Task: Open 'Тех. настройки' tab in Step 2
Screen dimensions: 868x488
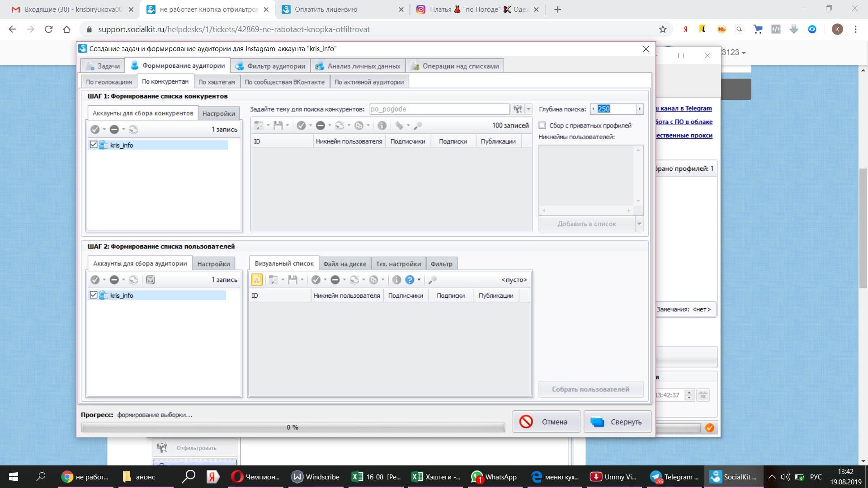Action: click(x=399, y=264)
